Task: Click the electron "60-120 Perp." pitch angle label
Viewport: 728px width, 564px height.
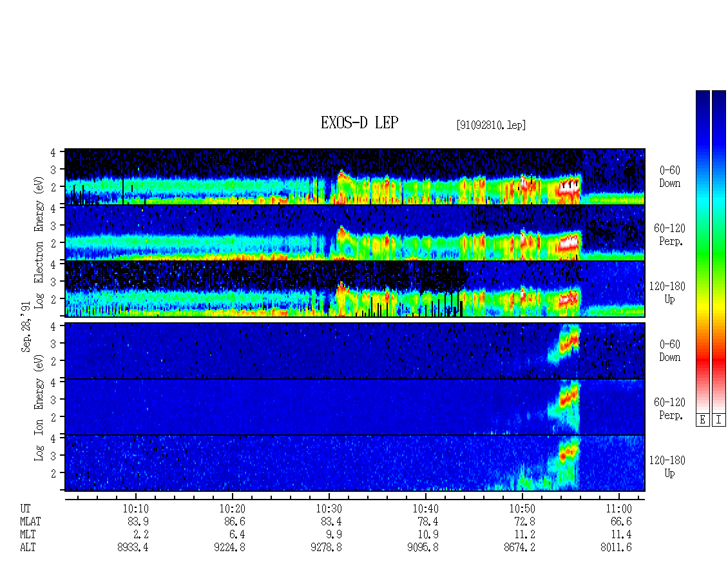Action: click(669, 235)
